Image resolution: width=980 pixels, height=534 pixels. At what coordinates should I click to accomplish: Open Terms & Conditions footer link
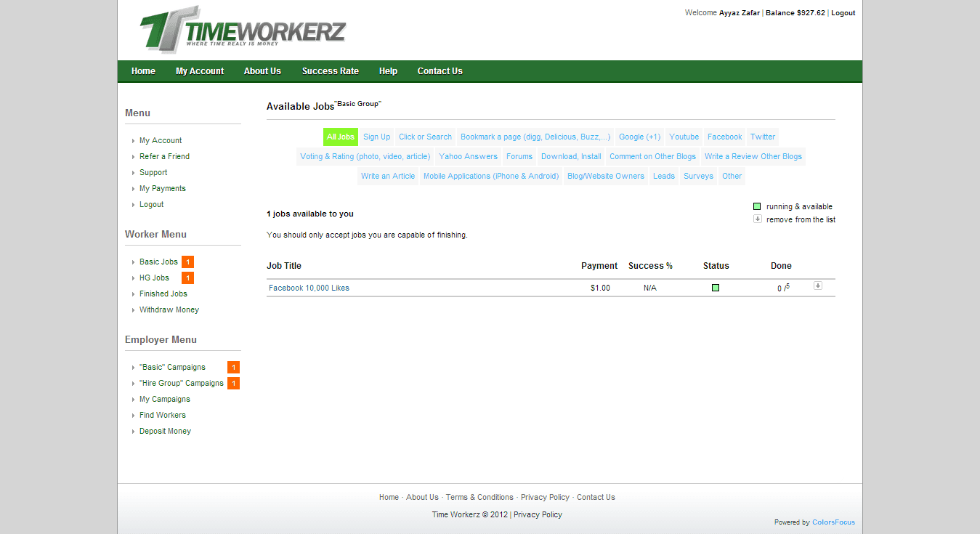click(479, 498)
